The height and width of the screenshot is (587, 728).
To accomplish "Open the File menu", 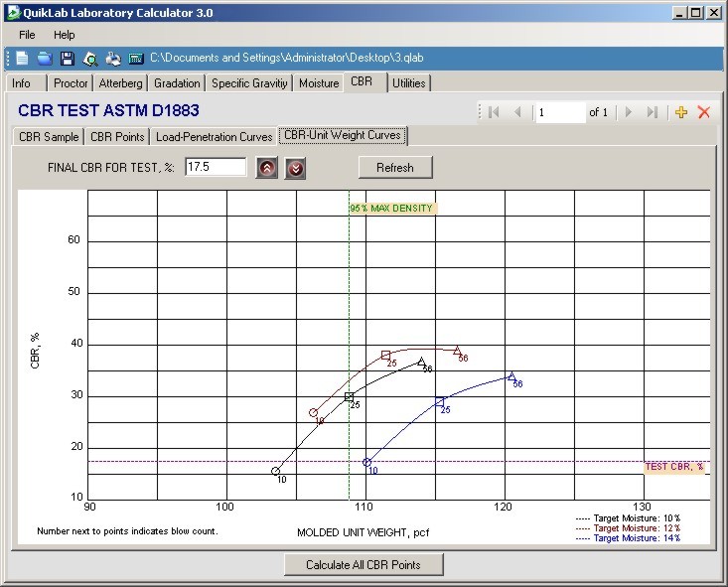I will [27, 35].
